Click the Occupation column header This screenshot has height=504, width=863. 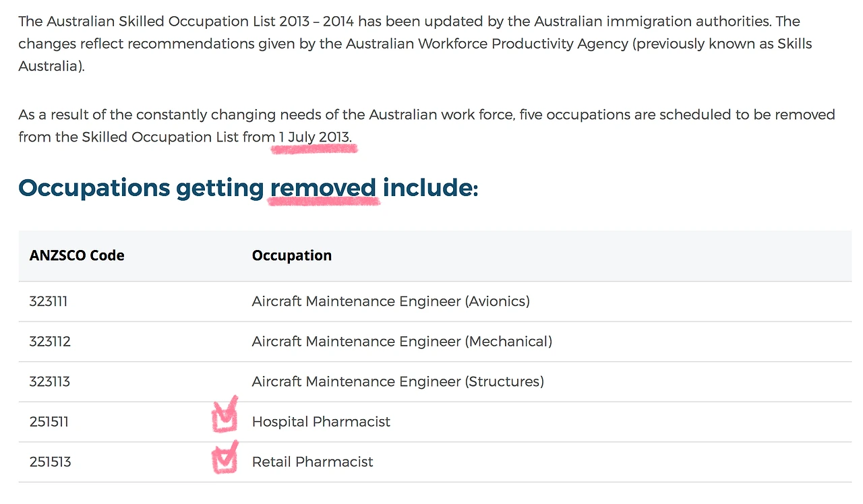point(291,255)
